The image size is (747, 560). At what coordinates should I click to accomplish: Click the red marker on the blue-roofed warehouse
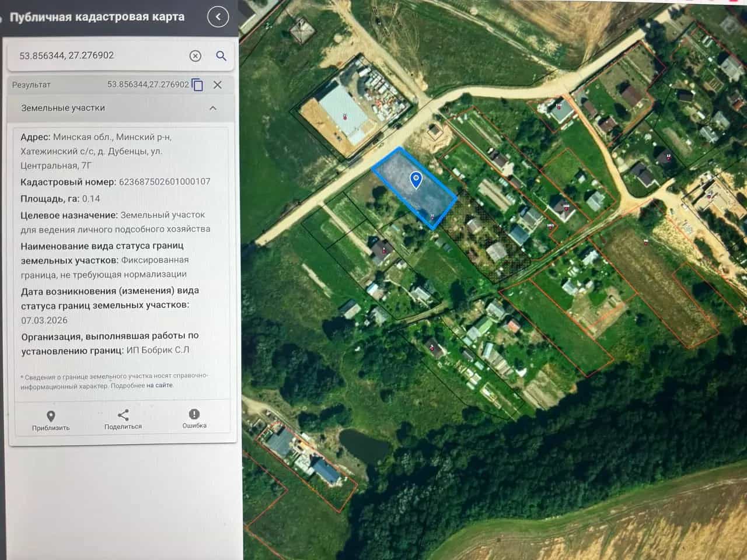pyautogui.click(x=345, y=116)
